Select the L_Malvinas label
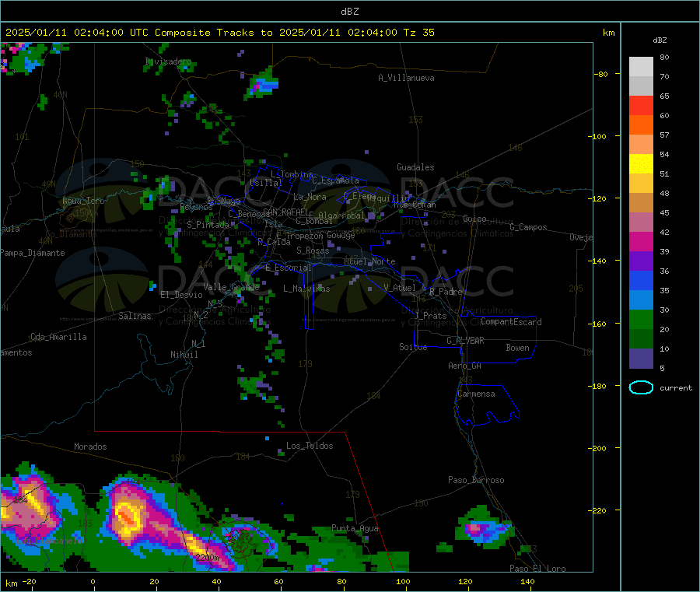Screen dimensions: 700x592 [306, 289]
